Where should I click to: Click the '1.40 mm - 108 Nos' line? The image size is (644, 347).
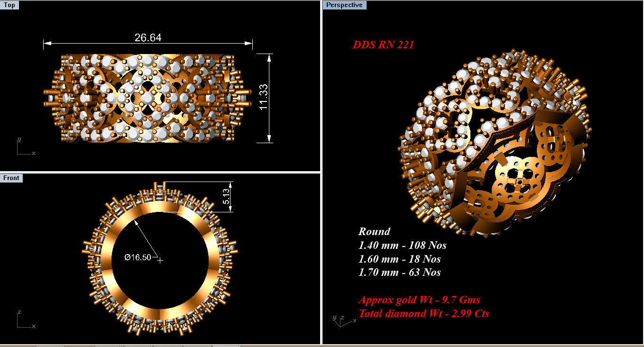402,245
